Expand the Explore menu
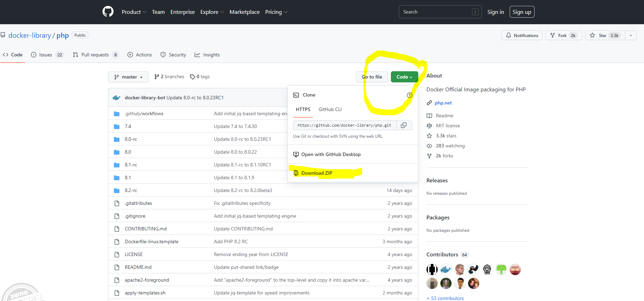The image size is (644, 301). [x=212, y=12]
